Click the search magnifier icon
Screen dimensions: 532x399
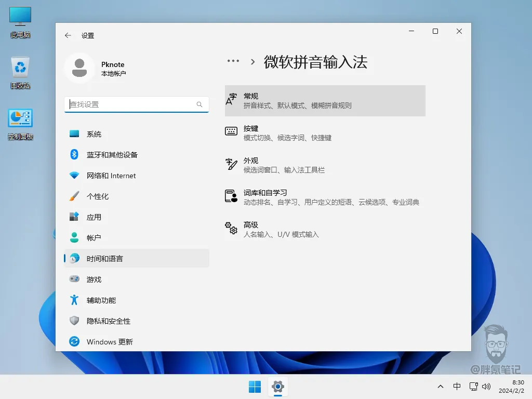(x=199, y=104)
